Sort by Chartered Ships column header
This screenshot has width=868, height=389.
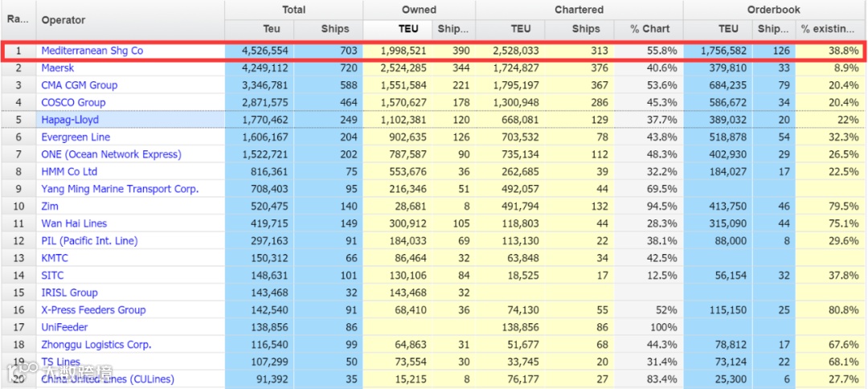point(579,29)
